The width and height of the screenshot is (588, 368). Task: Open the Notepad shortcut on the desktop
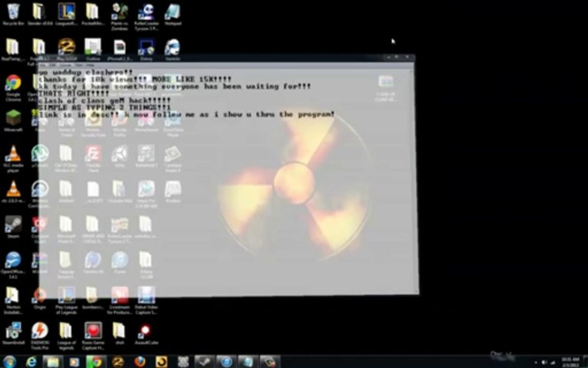click(x=173, y=14)
